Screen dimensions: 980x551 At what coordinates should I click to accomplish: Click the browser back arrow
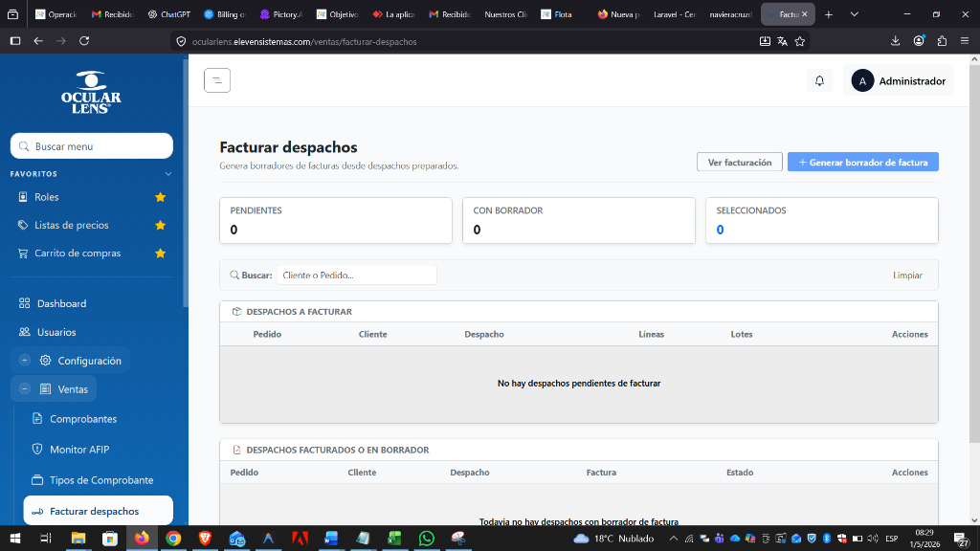tap(38, 41)
